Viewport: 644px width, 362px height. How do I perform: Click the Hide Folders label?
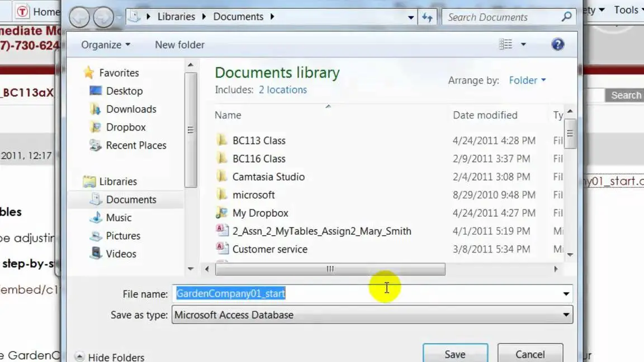tap(116, 357)
